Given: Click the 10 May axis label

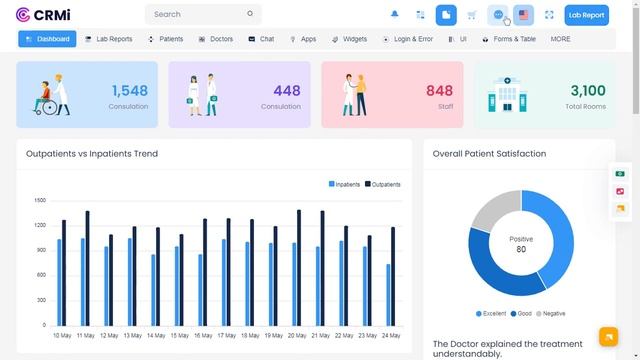Looking at the screenshot, I should pos(62,336).
